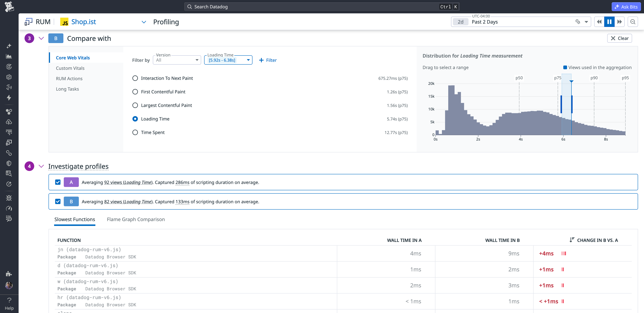This screenshot has height=313, width=644.
Task: Open the Shop.ist application dropdown chevron
Action: 144,22
